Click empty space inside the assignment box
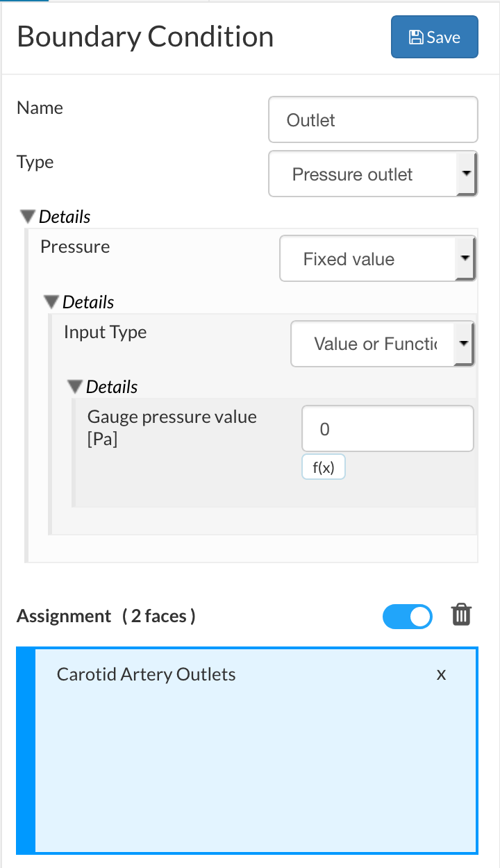This screenshot has width=500, height=868. click(256, 771)
